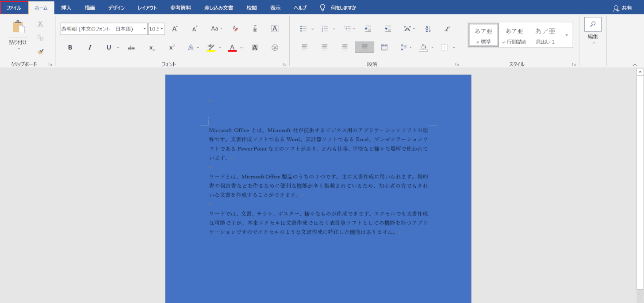The height and width of the screenshot is (303, 644).
Task: Open the phonetic guide (ruby) tool
Action: pyautogui.click(x=255, y=29)
